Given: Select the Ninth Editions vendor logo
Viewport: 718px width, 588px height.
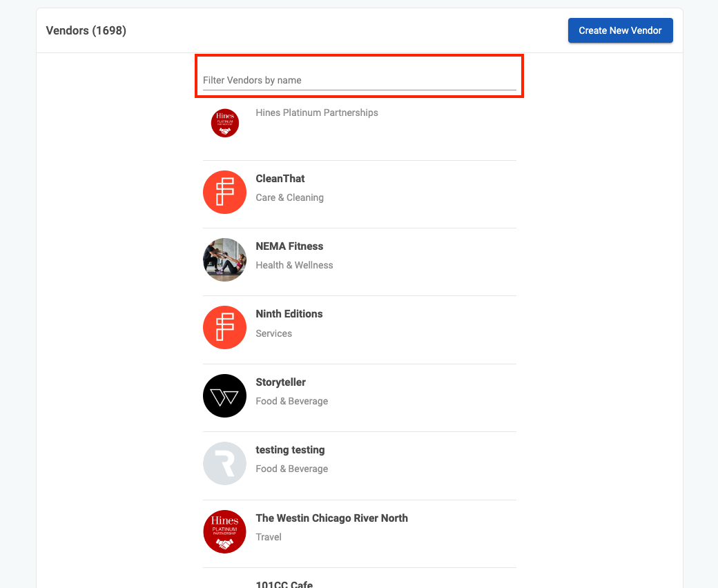Looking at the screenshot, I should tap(224, 328).
